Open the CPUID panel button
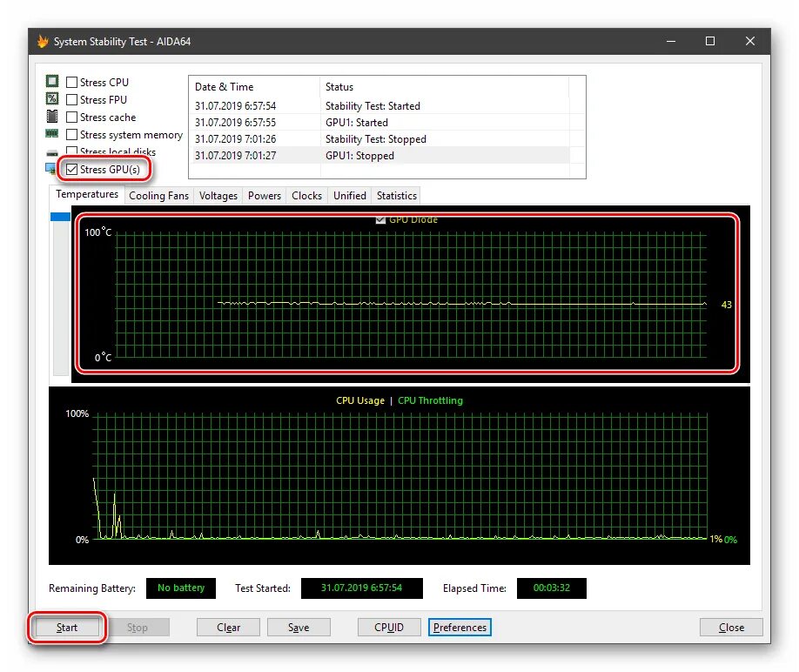The image size is (799, 672). (389, 627)
